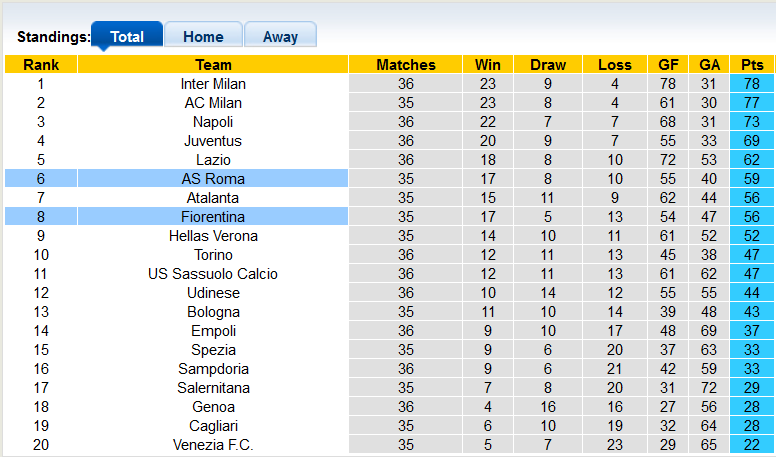Open the Salernitana team link
Image resolution: width=776 pixels, height=457 pixels.
pos(213,388)
